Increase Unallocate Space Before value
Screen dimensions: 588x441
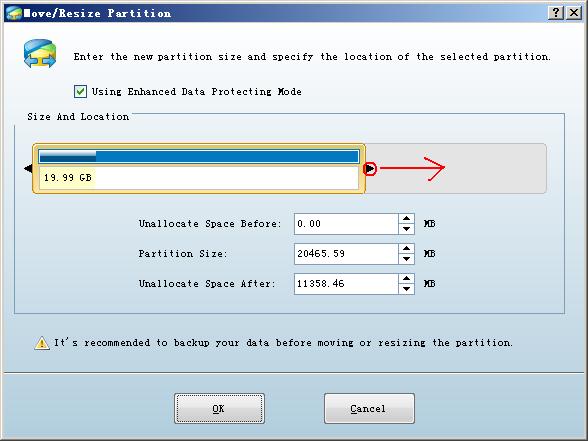pyautogui.click(x=406, y=219)
